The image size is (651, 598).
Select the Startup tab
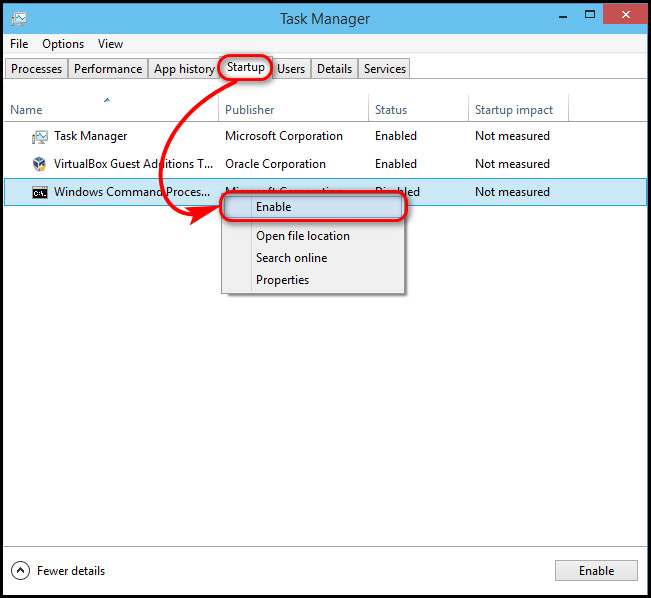tap(245, 67)
